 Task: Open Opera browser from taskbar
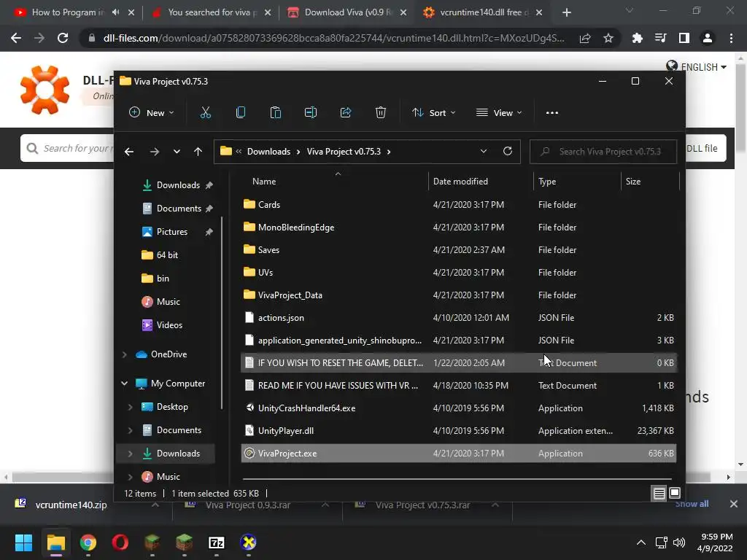coord(120,542)
